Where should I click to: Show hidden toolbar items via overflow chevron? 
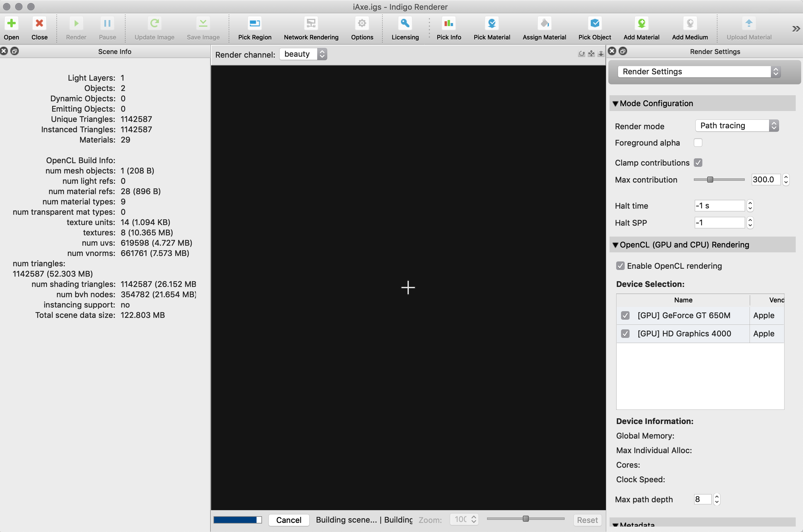point(795,29)
